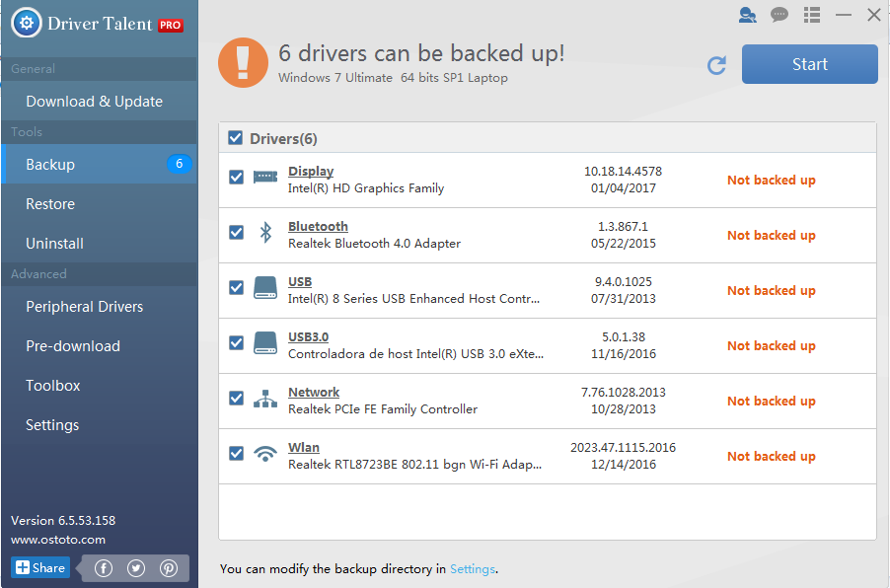890x588 pixels.
Task: Click the Wlan wifi icon
Action: pyautogui.click(x=265, y=454)
